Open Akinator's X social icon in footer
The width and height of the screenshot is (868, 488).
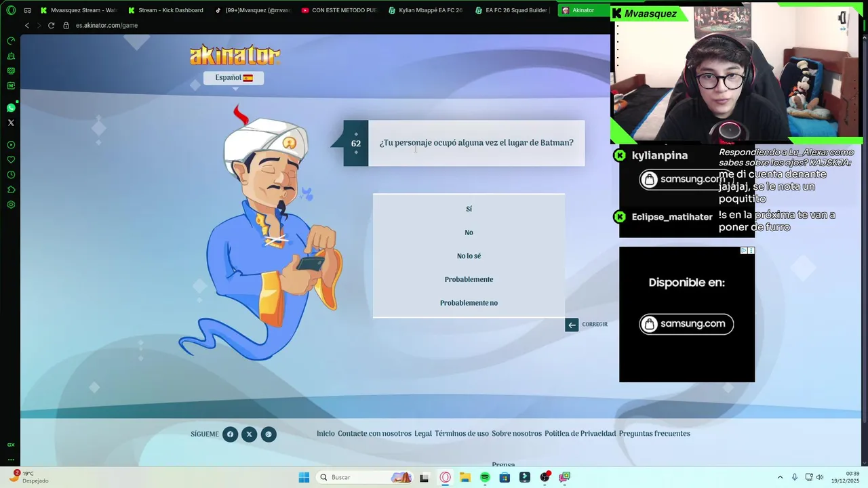pyautogui.click(x=249, y=434)
